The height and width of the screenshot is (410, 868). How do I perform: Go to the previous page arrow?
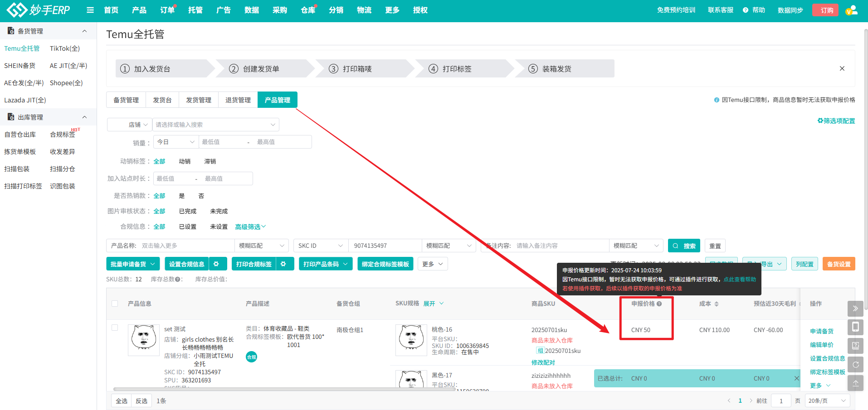point(729,400)
